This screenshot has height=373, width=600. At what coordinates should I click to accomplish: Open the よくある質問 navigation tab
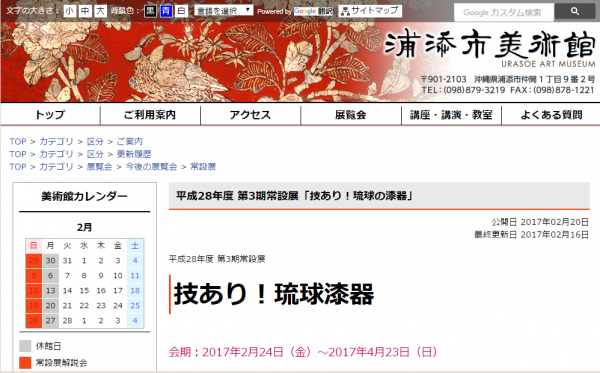pos(551,114)
